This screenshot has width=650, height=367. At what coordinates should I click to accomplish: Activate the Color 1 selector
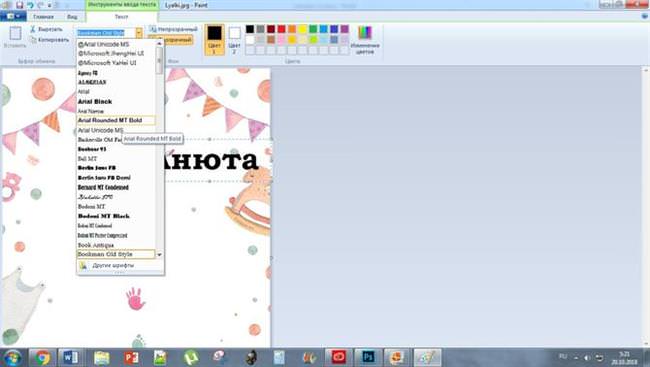click(x=214, y=40)
